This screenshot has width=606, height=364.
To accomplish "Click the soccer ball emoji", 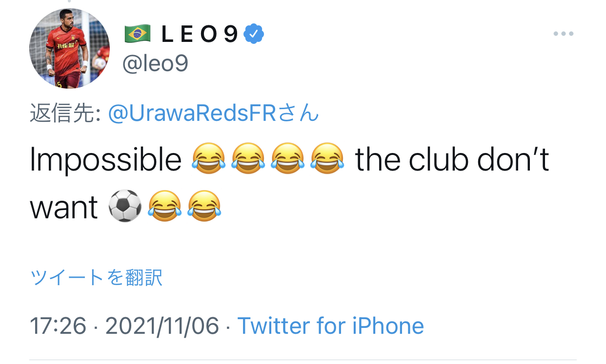I will click(x=125, y=206).
